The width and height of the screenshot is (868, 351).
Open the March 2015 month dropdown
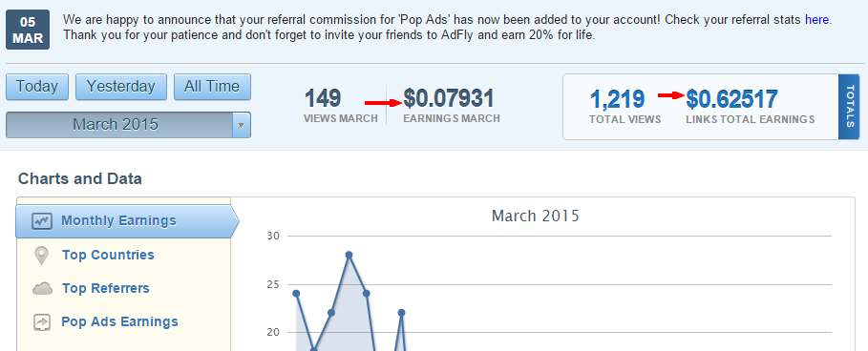[x=128, y=125]
